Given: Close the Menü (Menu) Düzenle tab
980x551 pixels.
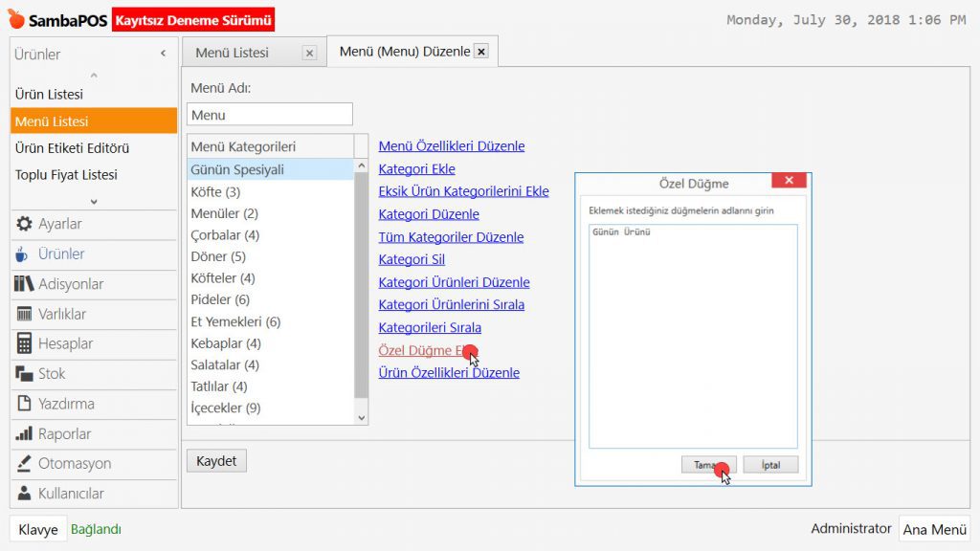Looking at the screenshot, I should click(480, 52).
